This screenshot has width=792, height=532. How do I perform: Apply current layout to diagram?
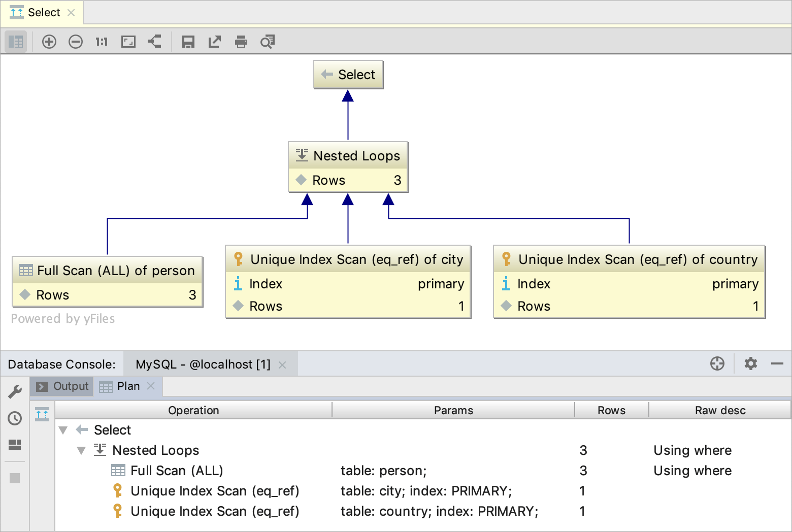point(154,42)
